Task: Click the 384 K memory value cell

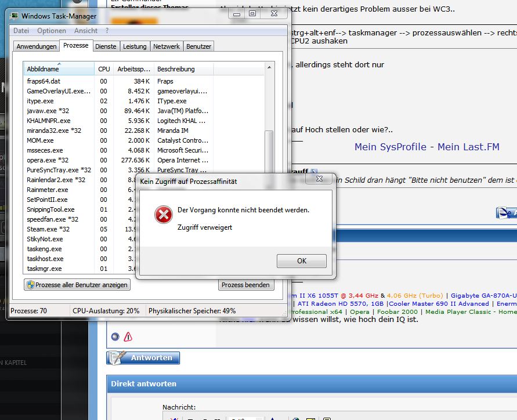Action: [x=142, y=81]
